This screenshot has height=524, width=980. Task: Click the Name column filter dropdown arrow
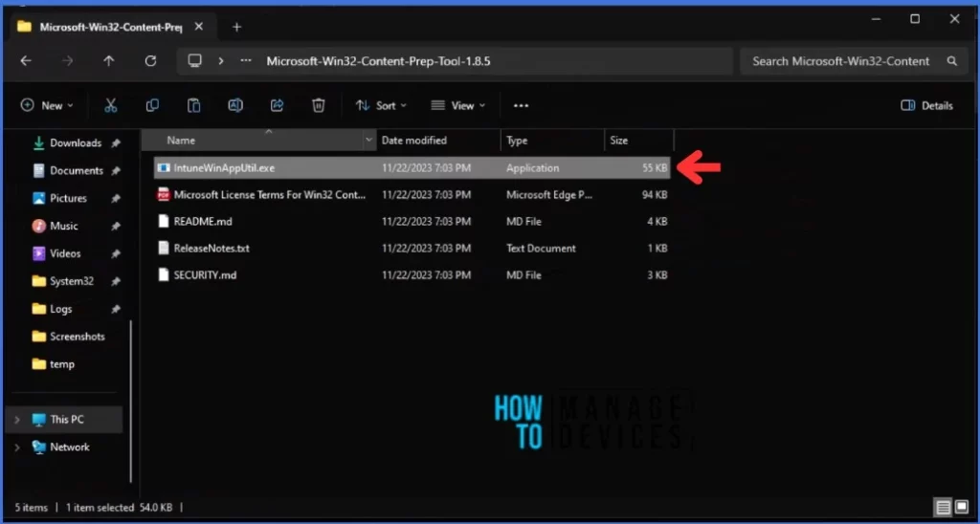tap(368, 141)
